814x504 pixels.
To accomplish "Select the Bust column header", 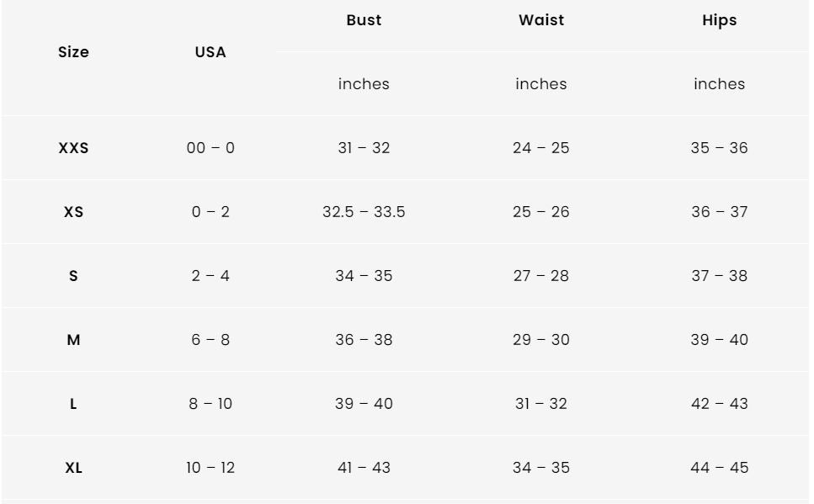I will coord(364,20).
